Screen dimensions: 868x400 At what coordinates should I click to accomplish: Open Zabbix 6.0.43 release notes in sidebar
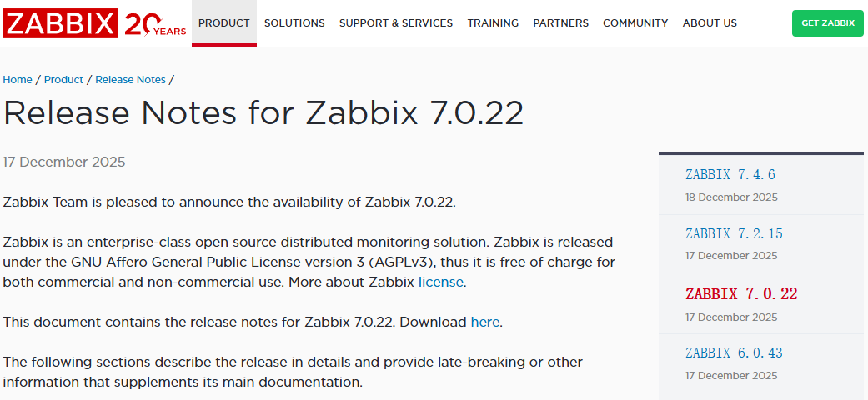pos(734,353)
